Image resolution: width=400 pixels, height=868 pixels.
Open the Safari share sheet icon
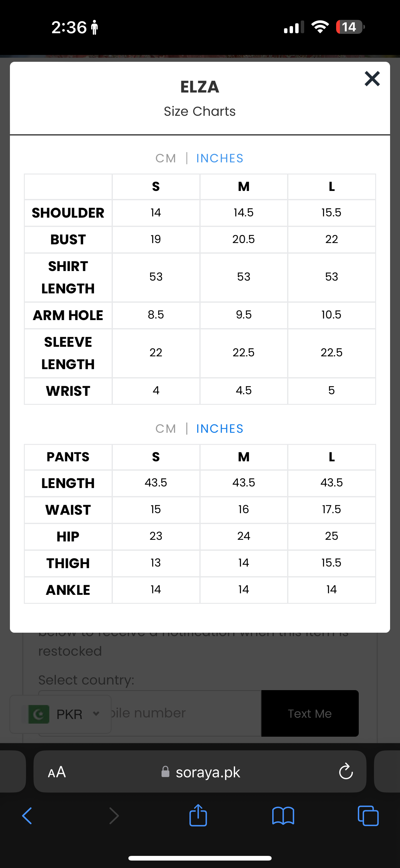tap(198, 816)
